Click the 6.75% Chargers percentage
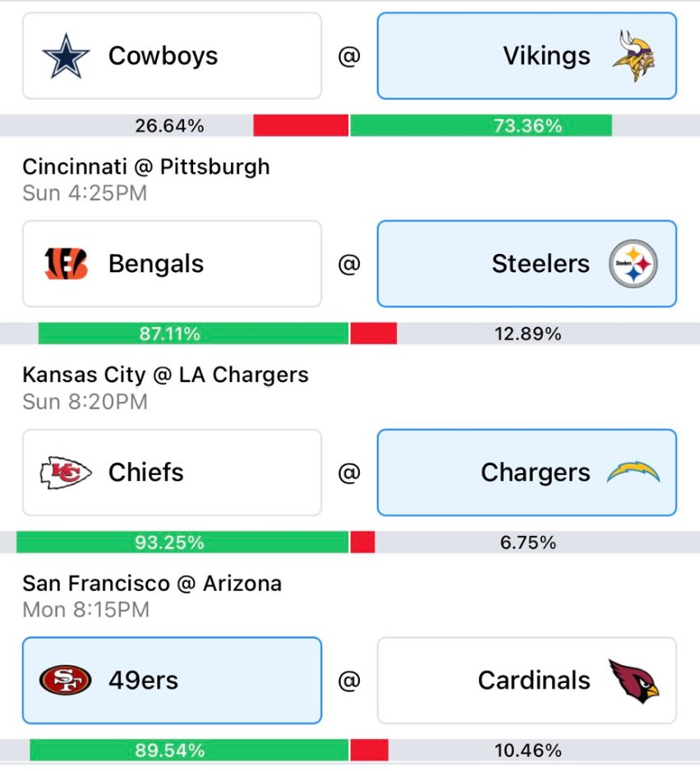Image resolution: width=700 pixels, height=771 pixels. click(x=528, y=542)
